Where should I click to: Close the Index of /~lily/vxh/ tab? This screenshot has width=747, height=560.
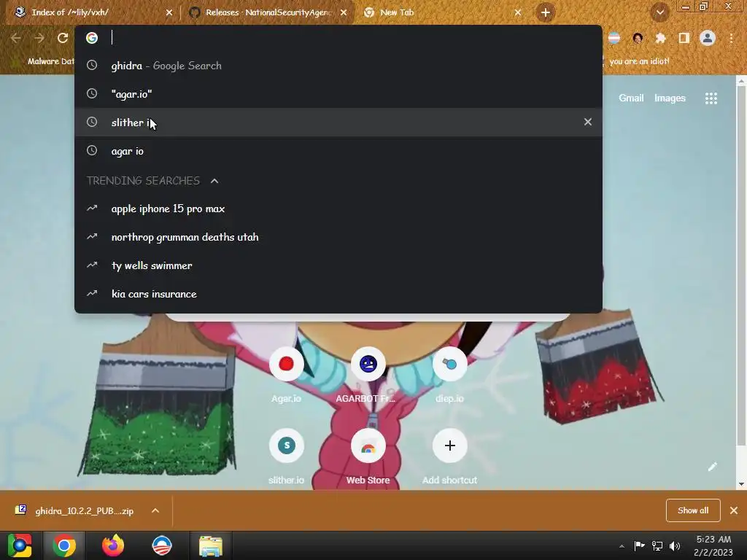point(169,12)
